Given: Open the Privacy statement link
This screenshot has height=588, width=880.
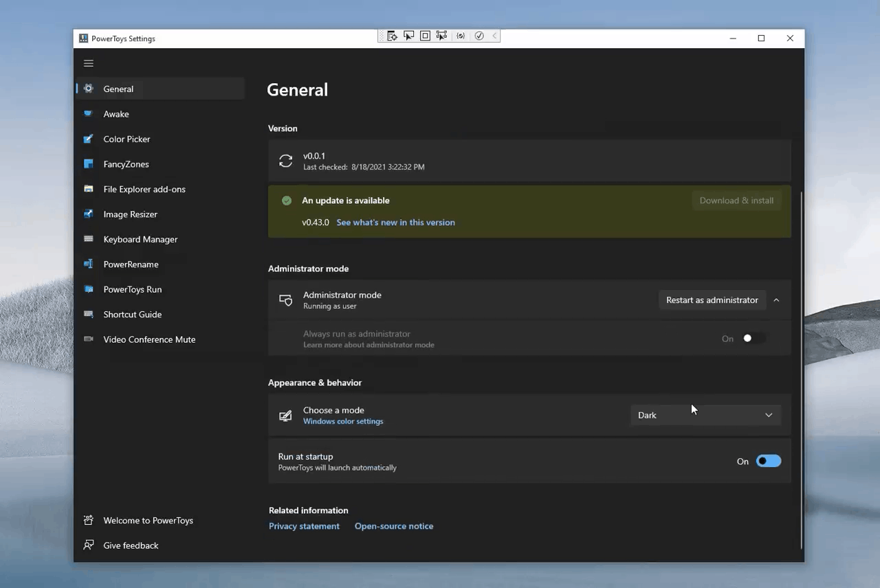Looking at the screenshot, I should (x=304, y=526).
